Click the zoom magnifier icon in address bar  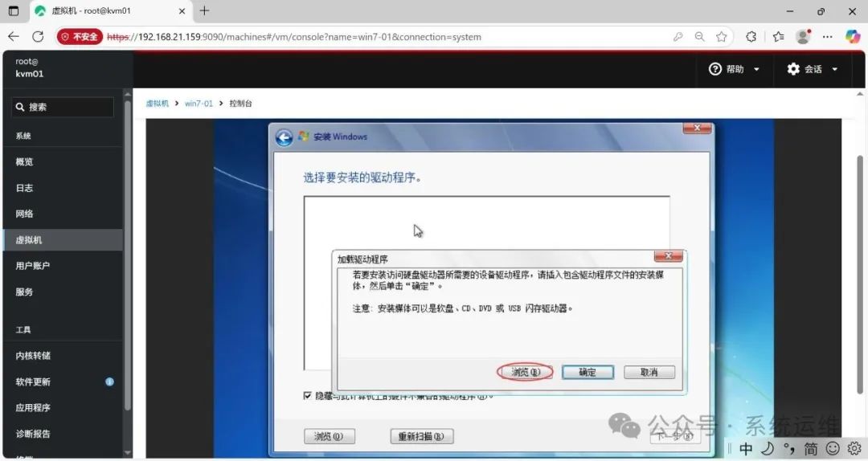[700, 36]
